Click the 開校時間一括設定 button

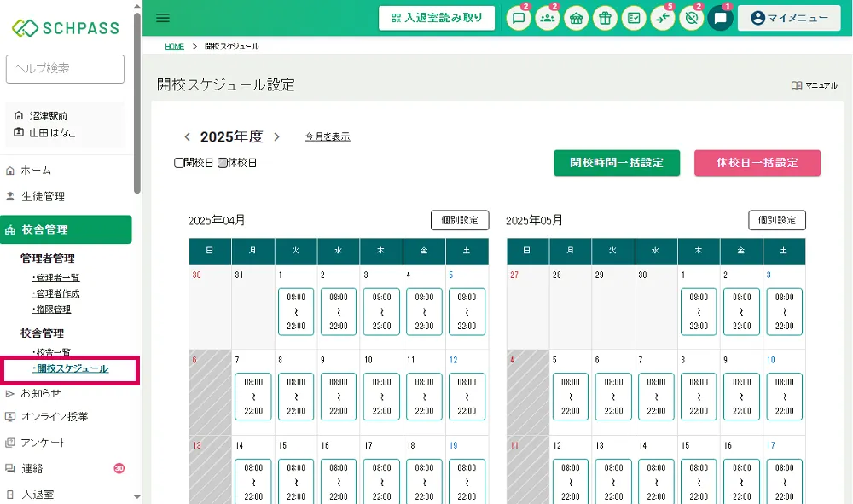click(616, 163)
